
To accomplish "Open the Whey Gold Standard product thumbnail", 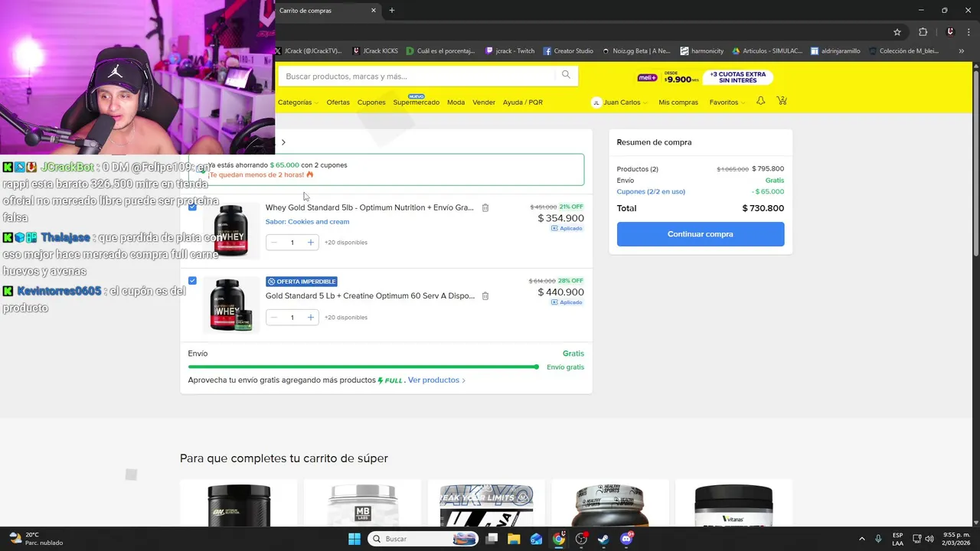I will 230,230.
